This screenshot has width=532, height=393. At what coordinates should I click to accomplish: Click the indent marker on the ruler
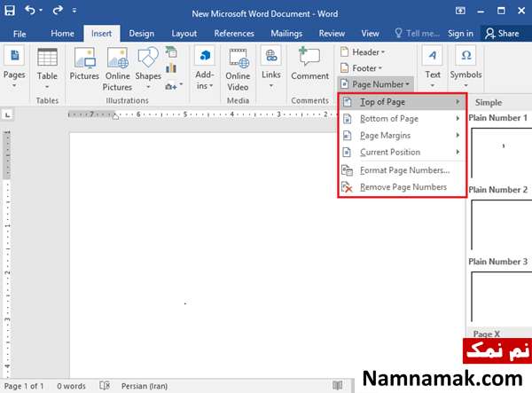click(115, 116)
